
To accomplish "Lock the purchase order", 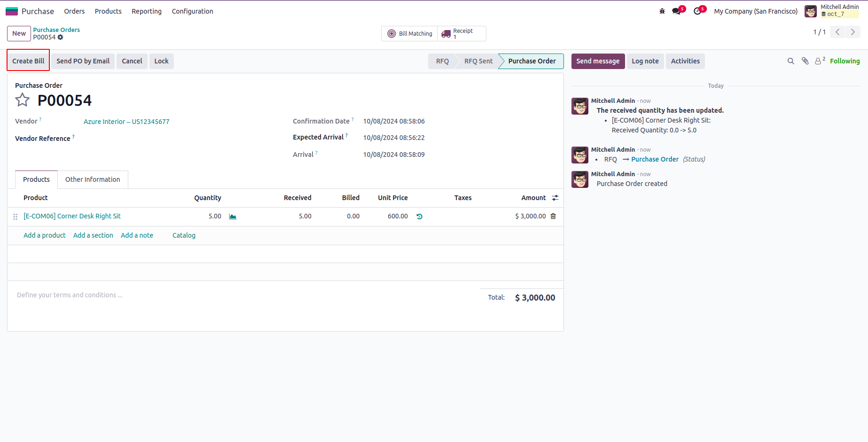I will click(161, 61).
